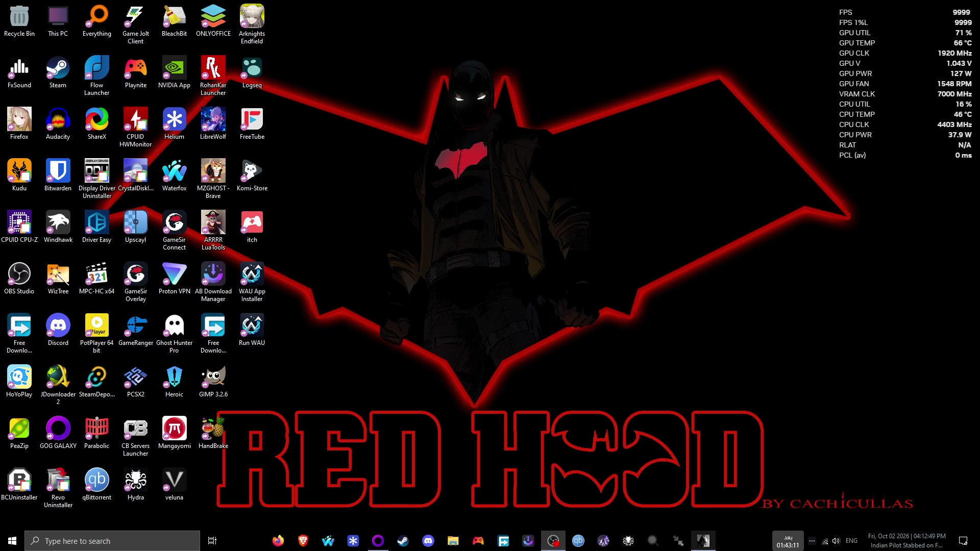Open File Explorer from the taskbar
This screenshot has height=551, width=980.
tap(453, 541)
